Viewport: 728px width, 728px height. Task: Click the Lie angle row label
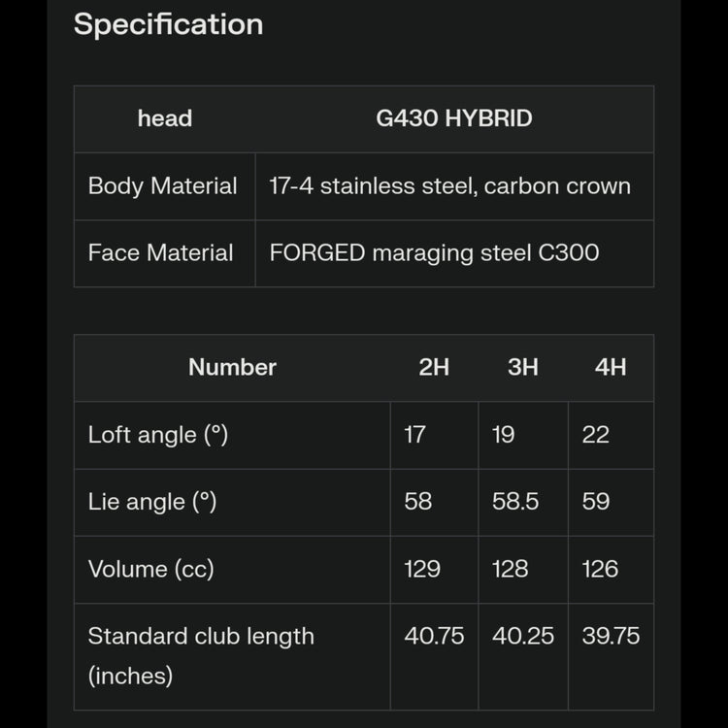tap(151, 501)
